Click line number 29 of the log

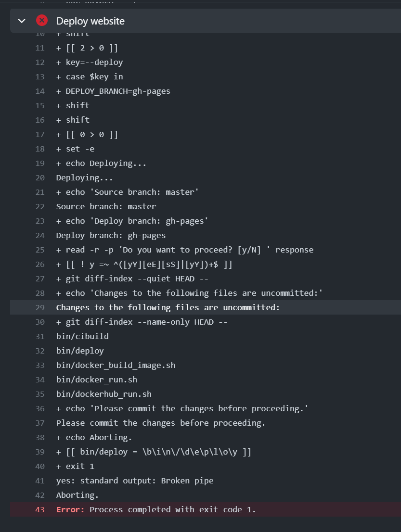[x=39, y=307]
